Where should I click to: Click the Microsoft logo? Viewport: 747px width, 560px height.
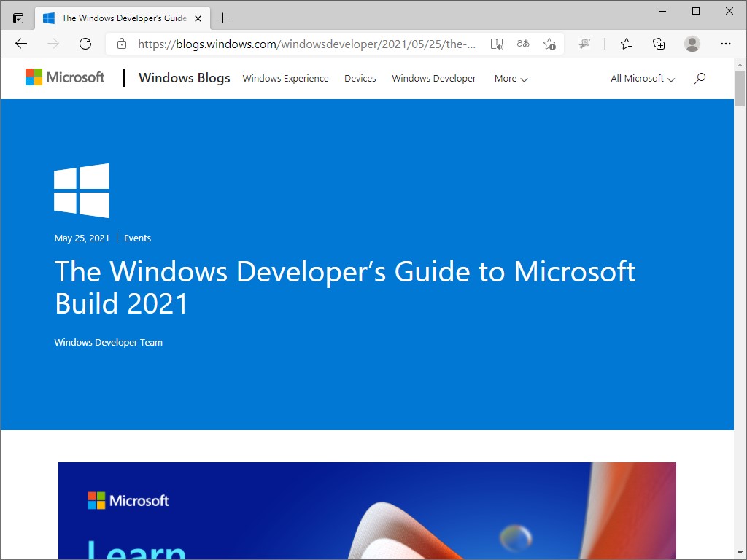click(x=64, y=77)
